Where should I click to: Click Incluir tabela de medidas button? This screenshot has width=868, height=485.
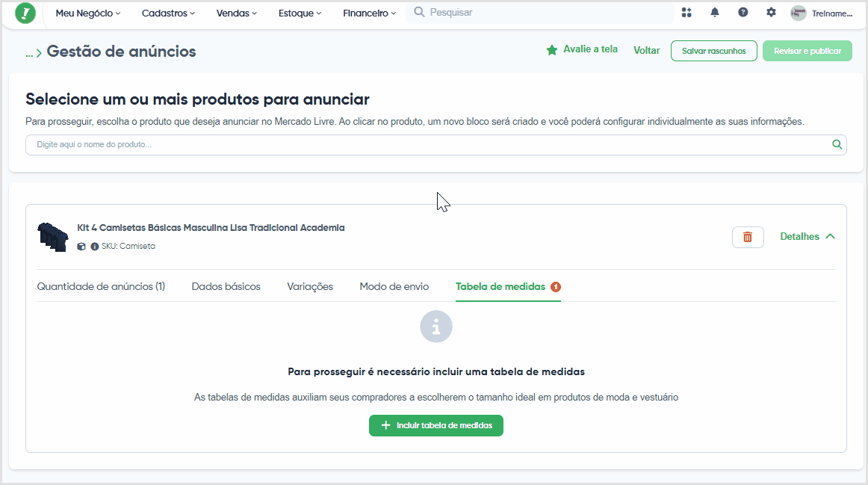pyautogui.click(x=436, y=425)
